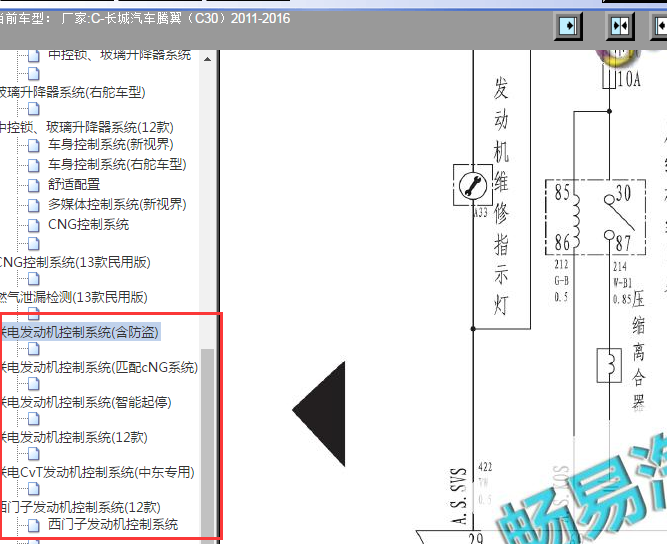Open 西门子发动机控制系统 document at list bottom
Viewport: 667px width, 544px height.
[113, 524]
